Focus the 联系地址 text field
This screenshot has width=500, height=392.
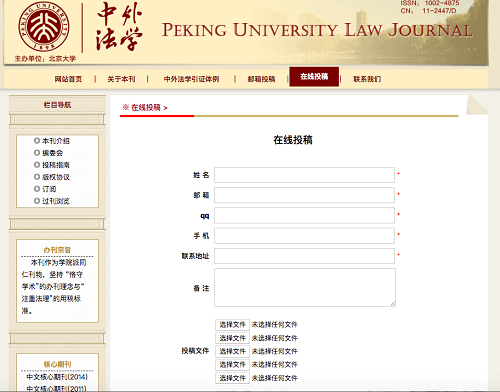(x=304, y=256)
